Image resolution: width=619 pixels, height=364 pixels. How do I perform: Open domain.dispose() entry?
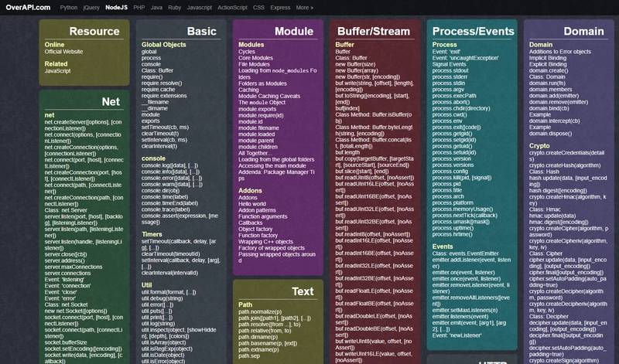click(551, 134)
